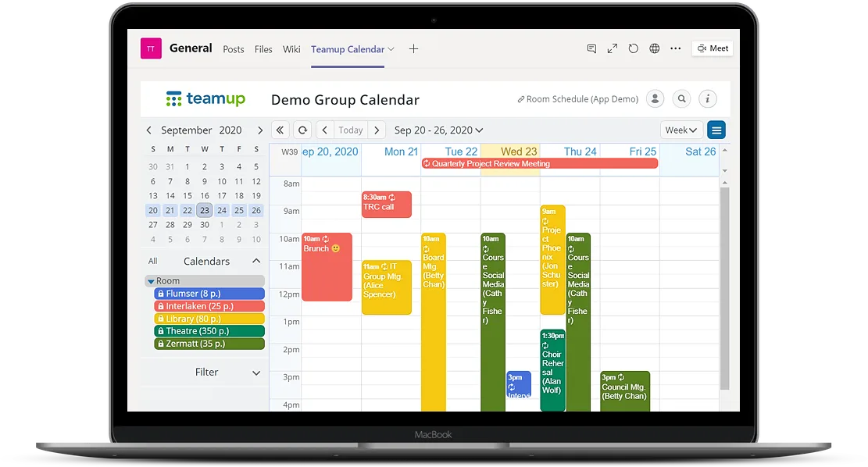Screen dimensions: 868x467
Task: Select September 23 in mini calendar
Action: coord(205,210)
